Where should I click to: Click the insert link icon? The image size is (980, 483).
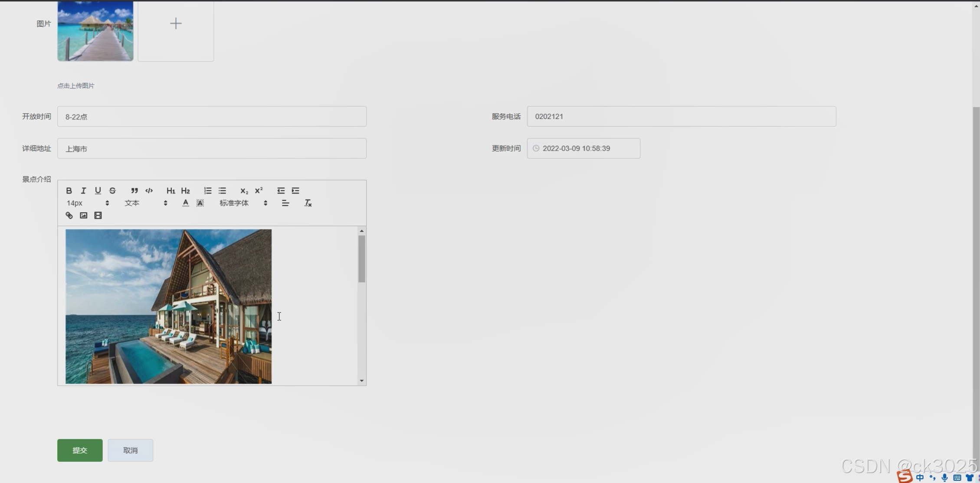click(x=69, y=215)
